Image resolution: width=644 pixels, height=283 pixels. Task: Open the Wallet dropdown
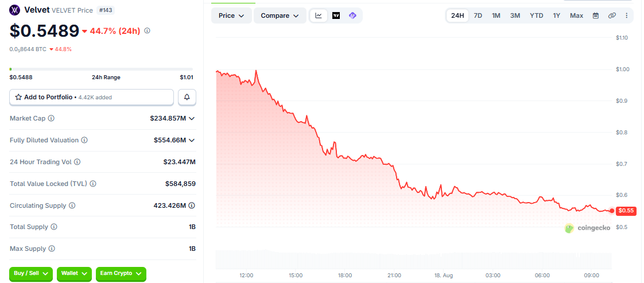click(75, 274)
